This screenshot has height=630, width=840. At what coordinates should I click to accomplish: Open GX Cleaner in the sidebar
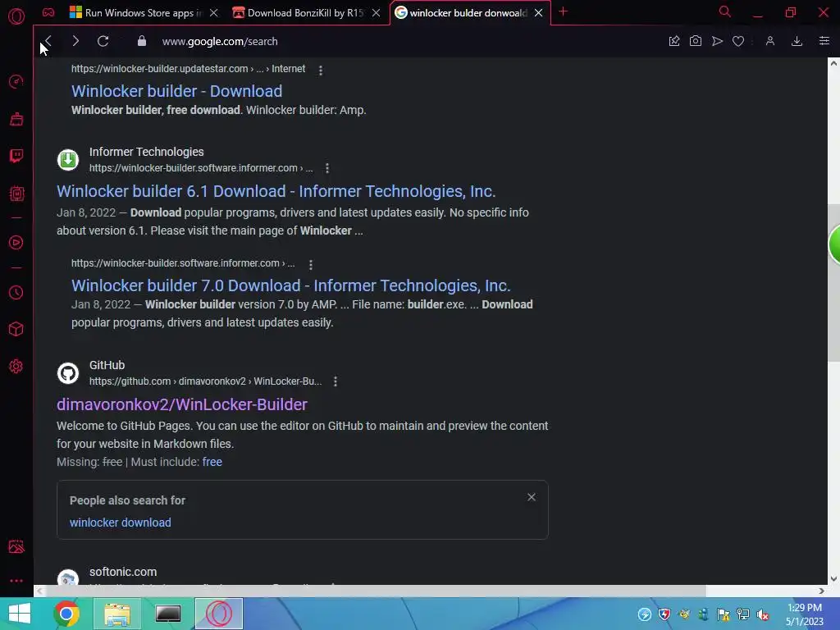click(x=16, y=119)
